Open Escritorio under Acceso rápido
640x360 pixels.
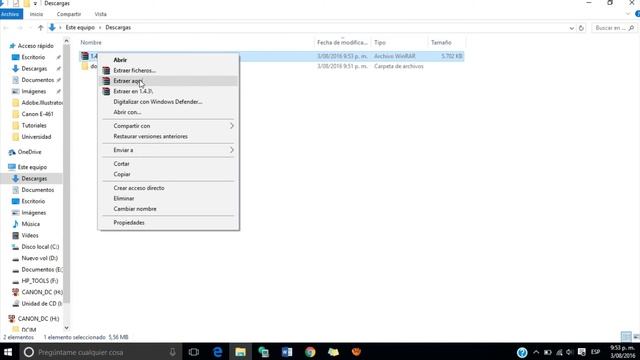(x=33, y=57)
